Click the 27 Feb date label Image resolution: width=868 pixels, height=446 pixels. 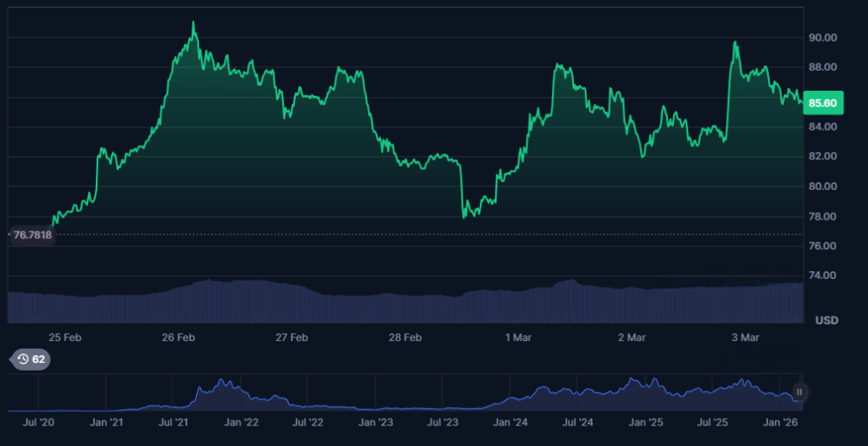click(x=292, y=337)
